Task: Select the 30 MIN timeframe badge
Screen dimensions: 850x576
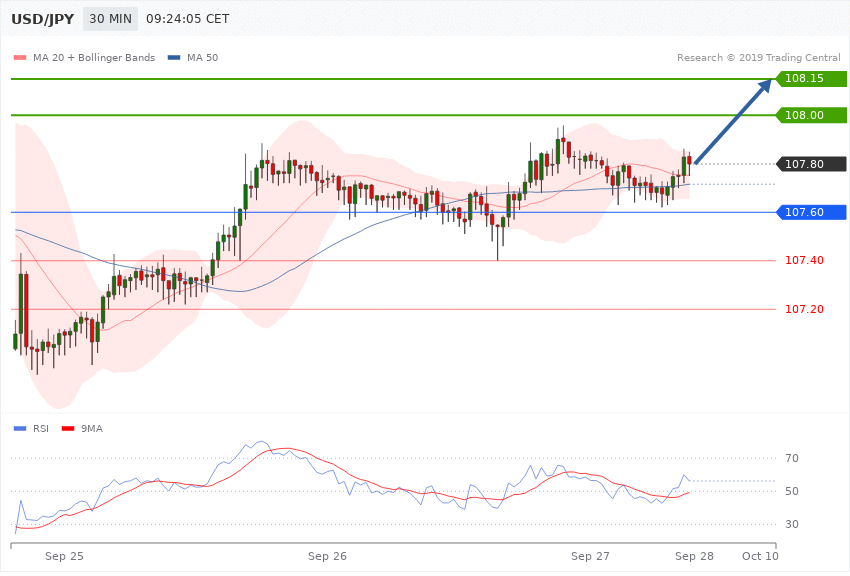Action: point(111,19)
